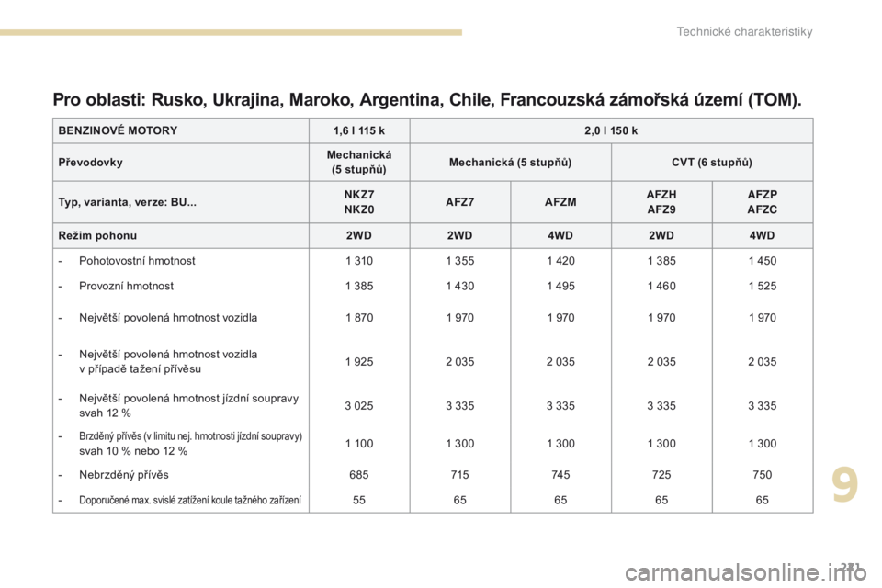Select the value '3 025'
The image size is (882, 588).
[x=359, y=406]
